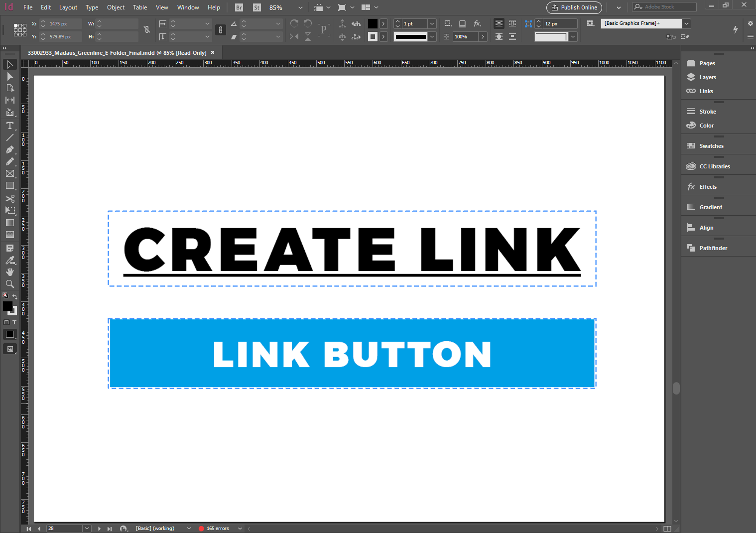Choose the Hand tool
The image size is (756, 533).
10,272
